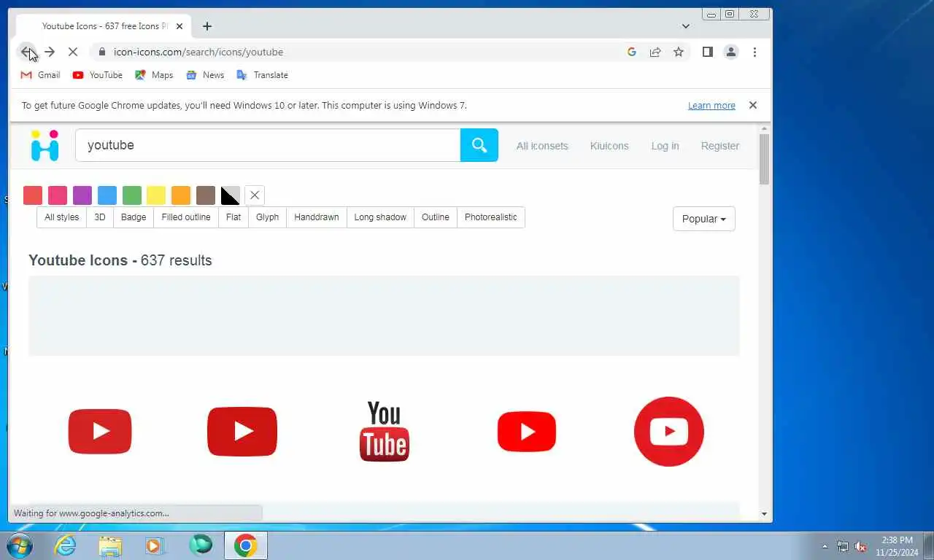Image resolution: width=934 pixels, height=560 pixels.
Task: Open the Windows Start menu
Action: pos(19,545)
